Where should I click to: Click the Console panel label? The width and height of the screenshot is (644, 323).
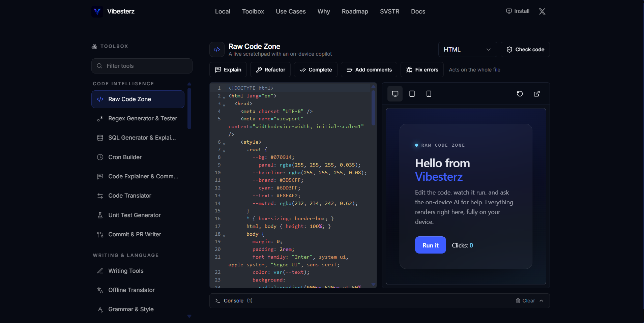pyautogui.click(x=233, y=301)
